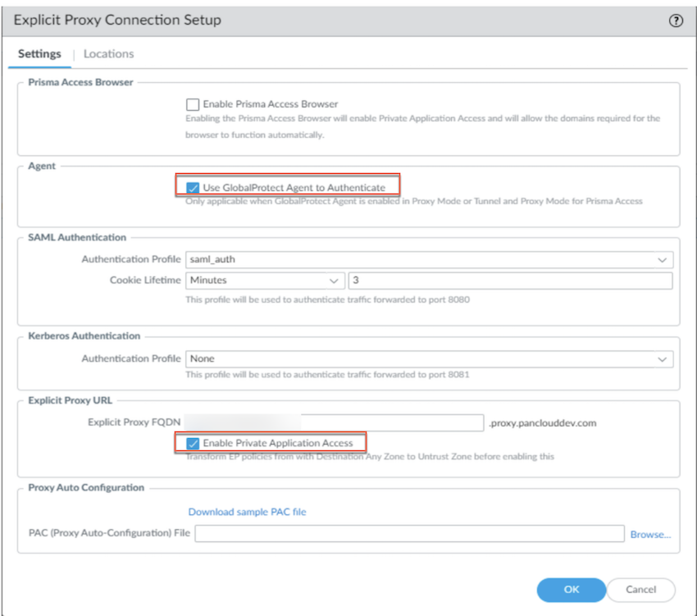Screen dimensions: 697x616
Task: Cancel the proxy connection setup
Action: 640,589
